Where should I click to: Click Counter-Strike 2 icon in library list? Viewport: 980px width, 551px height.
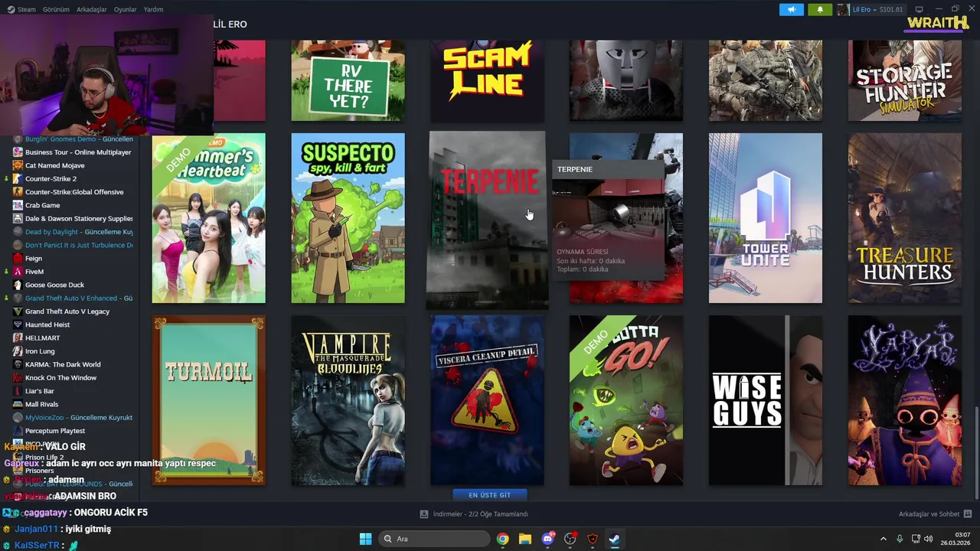click(18, 179)
